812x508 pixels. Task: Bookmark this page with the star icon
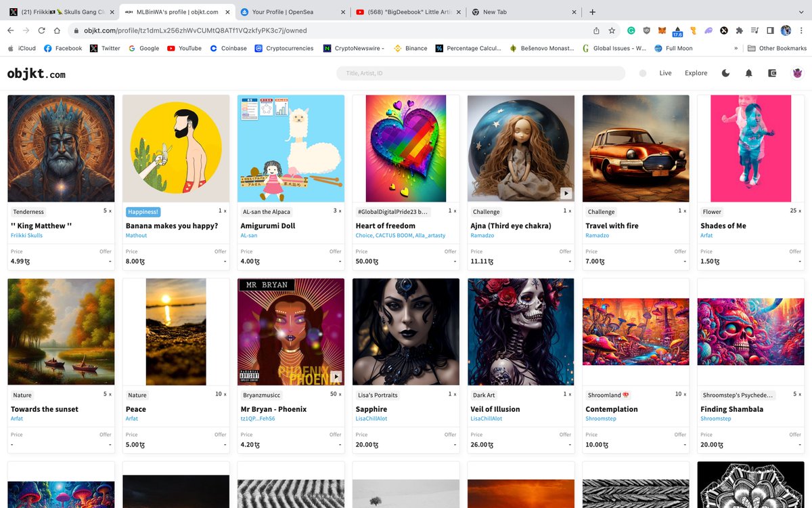[612, 30]
